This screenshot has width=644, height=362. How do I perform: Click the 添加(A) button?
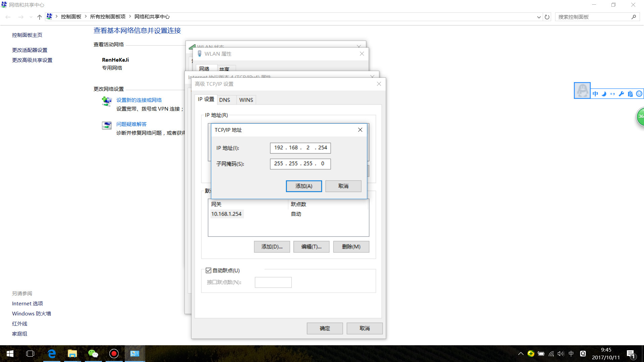(304, 186)
